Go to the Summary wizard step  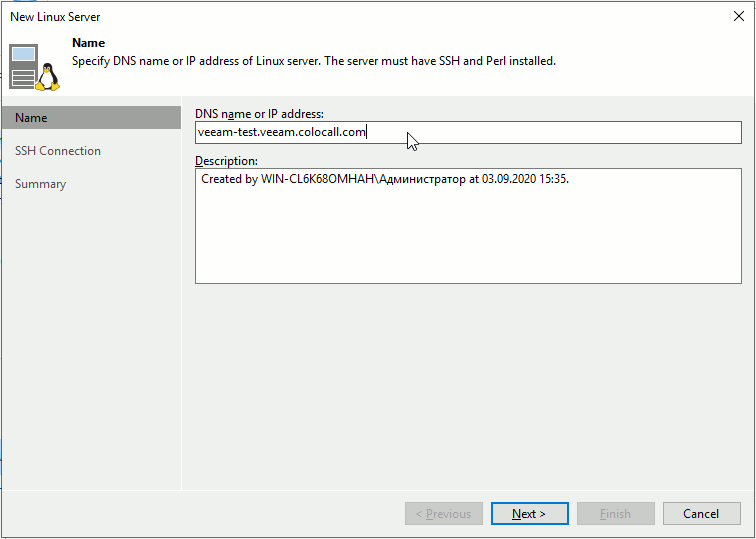tap(40, 184)
